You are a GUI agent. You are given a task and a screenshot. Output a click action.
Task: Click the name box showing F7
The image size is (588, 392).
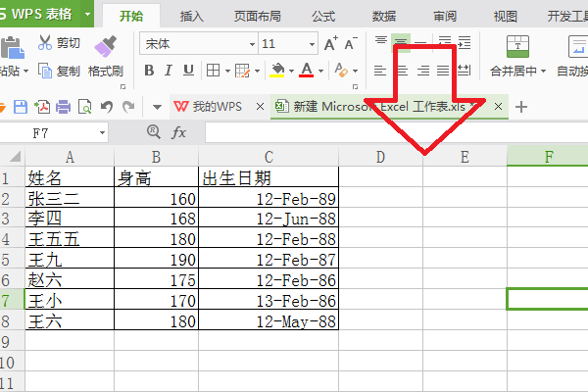pyautogui.click(x=54, y=133)
